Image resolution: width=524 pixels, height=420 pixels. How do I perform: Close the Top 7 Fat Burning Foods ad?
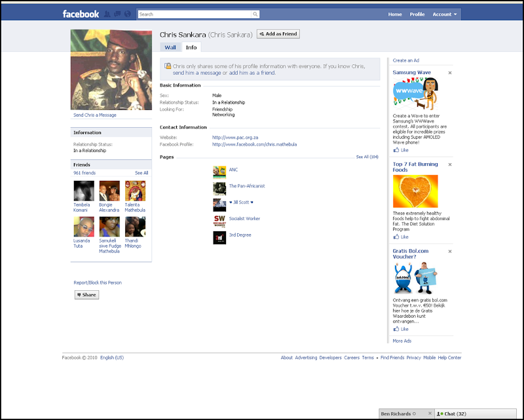[450, 164]
